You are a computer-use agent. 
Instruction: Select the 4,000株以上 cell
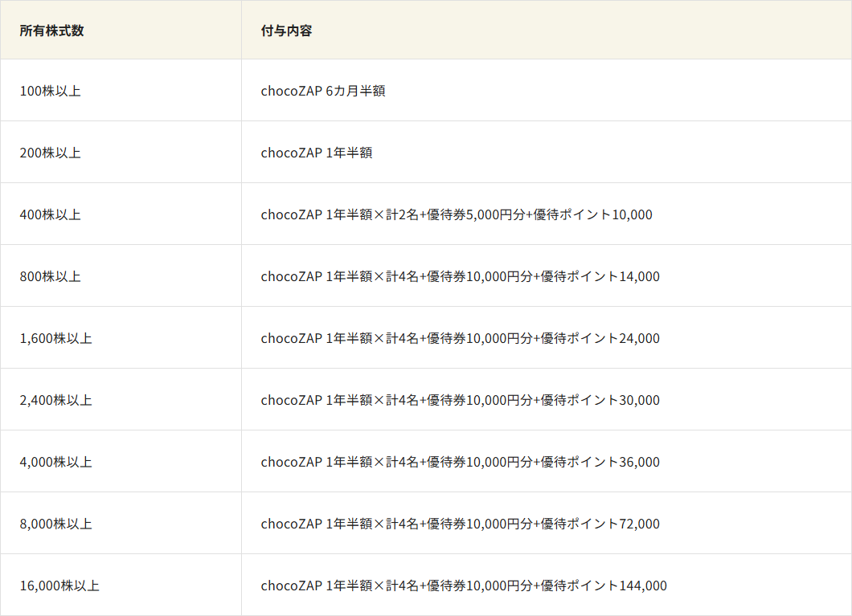55,462
